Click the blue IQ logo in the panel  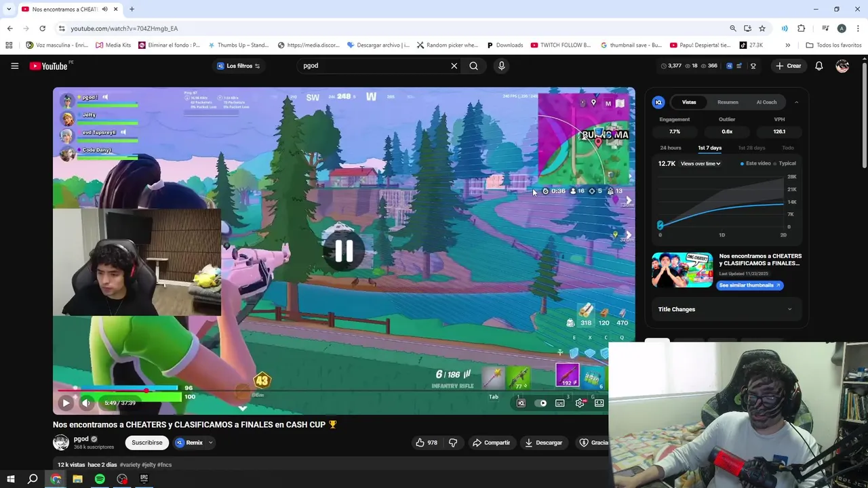[x=658, y=102]
